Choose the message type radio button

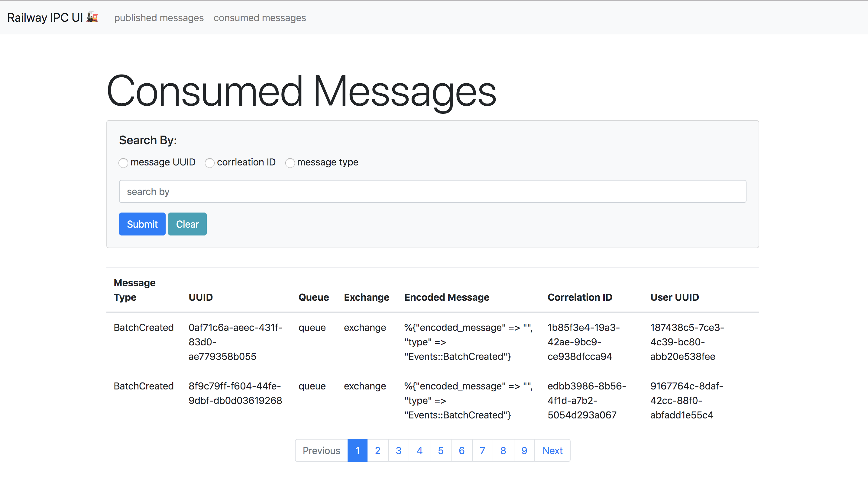(290, 163)
